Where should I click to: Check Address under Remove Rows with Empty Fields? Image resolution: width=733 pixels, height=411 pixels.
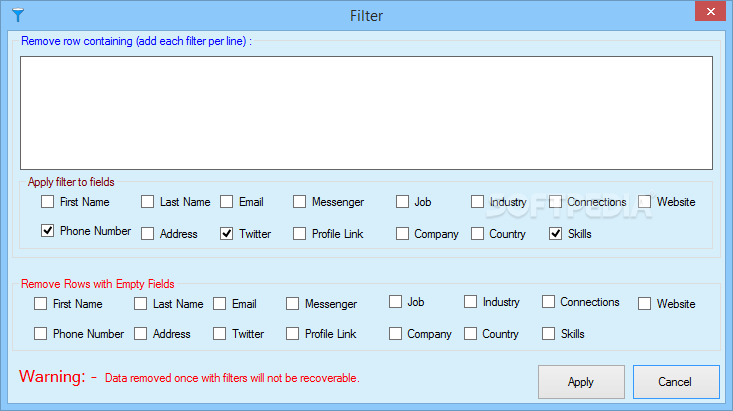[x=140, y=333]
